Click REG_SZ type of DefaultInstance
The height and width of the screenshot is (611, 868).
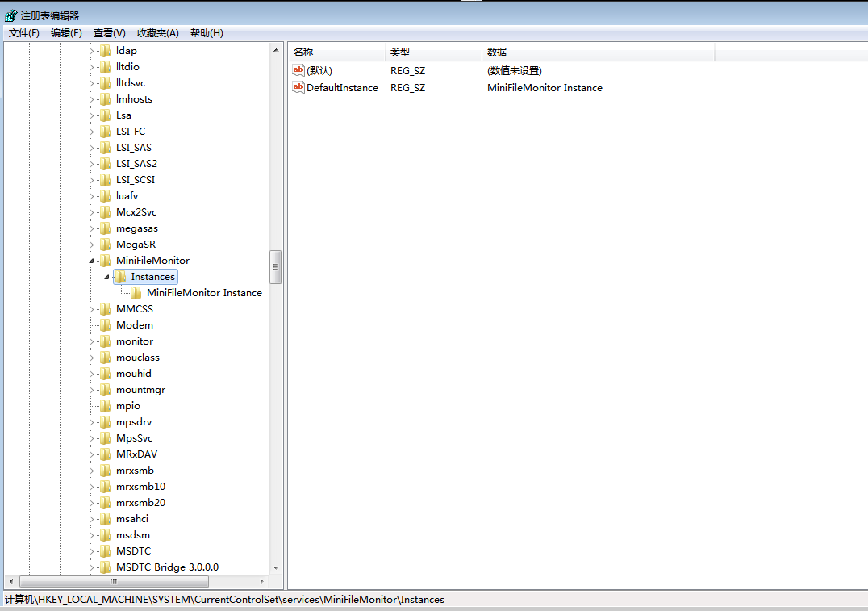click(407, 87)
